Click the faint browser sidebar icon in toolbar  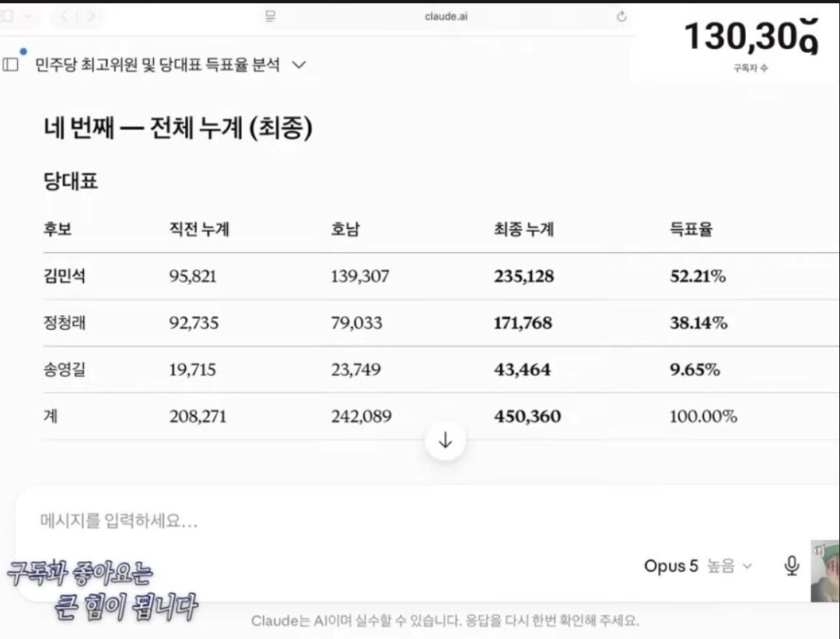[x=8, y=16]
